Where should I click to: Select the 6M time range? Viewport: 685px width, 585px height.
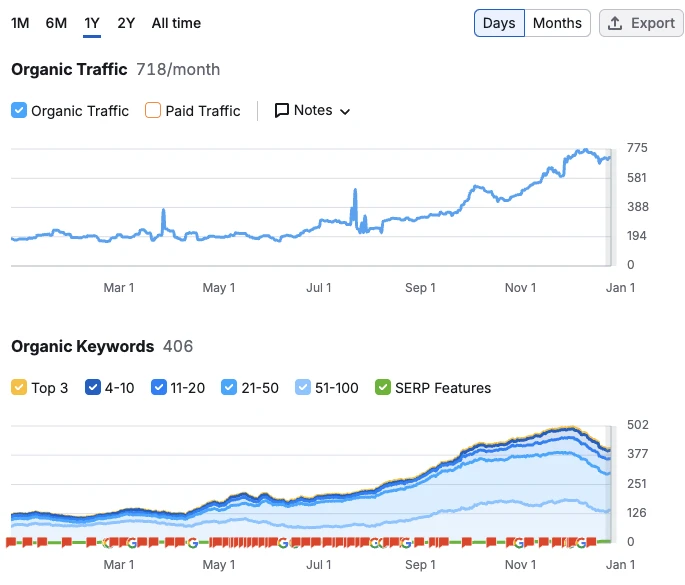(x=56, y=23)
